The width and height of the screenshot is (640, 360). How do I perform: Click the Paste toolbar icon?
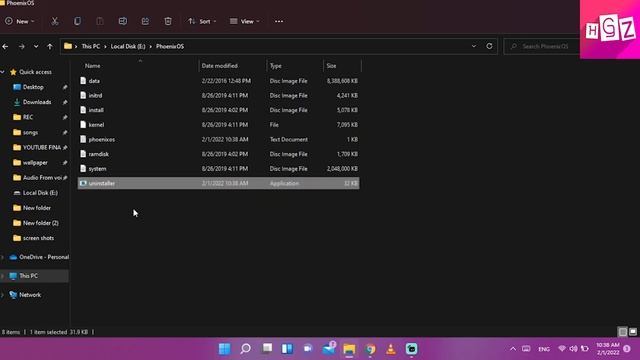(x=100, y=21)
